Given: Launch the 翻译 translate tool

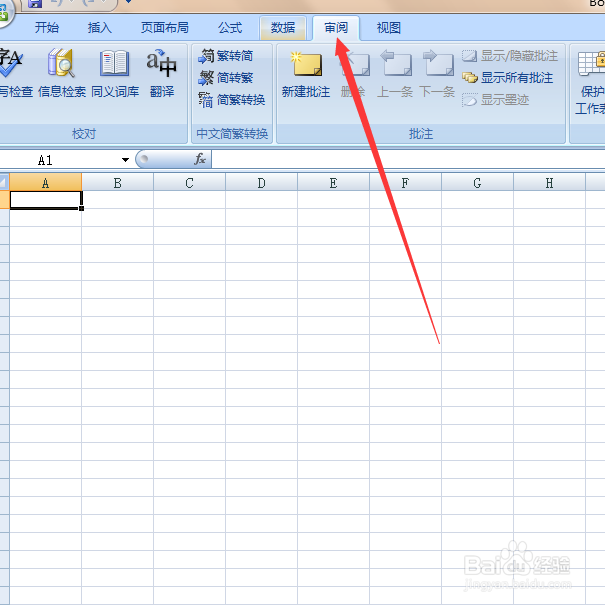Looking at the screenshot, I should [x=162, y=73].
